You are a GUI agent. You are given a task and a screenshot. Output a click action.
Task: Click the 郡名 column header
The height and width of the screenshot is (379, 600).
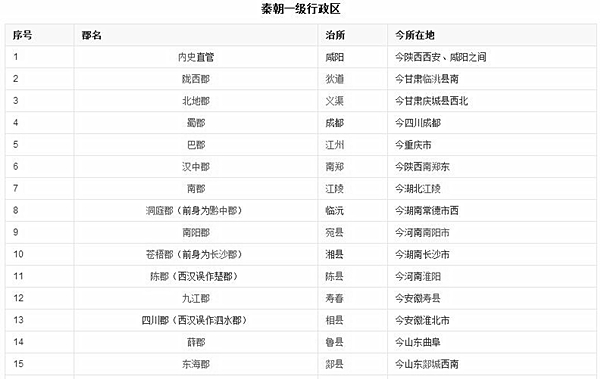(x=91, y=35)
